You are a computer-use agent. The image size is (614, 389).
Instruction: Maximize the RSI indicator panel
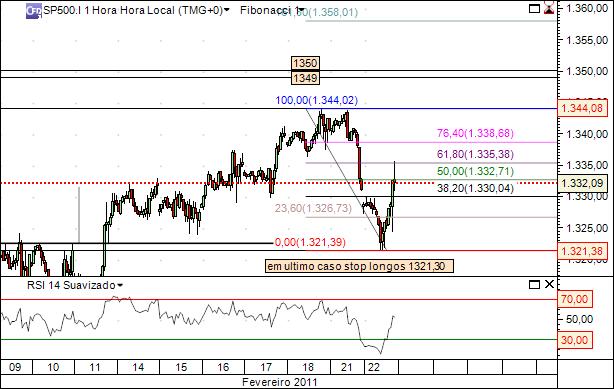point(534,284)
